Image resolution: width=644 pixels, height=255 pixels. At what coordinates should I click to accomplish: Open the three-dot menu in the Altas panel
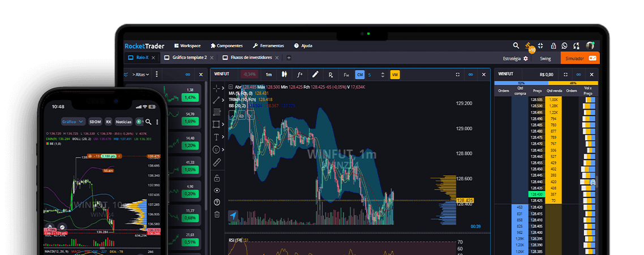157,75
